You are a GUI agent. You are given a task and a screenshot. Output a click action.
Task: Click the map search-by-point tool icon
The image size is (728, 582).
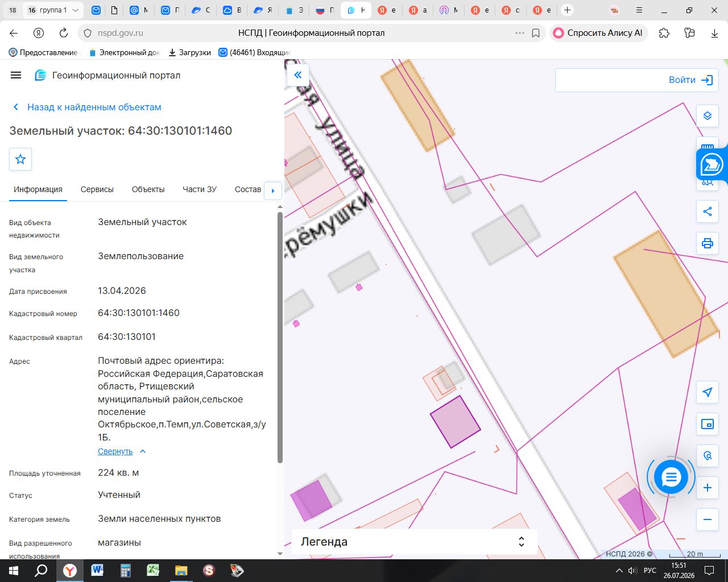(708, 456)
